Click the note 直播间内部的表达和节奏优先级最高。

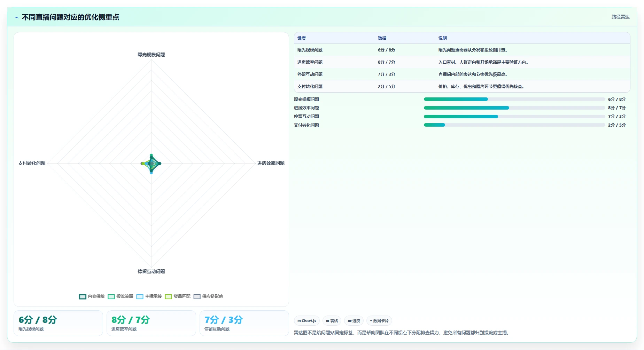point(474,74)
